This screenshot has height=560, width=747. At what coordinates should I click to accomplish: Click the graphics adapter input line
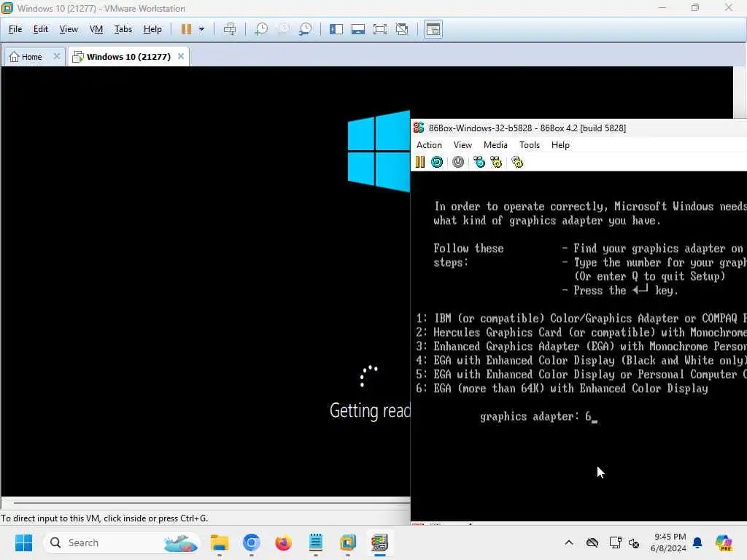coord(538,416)
